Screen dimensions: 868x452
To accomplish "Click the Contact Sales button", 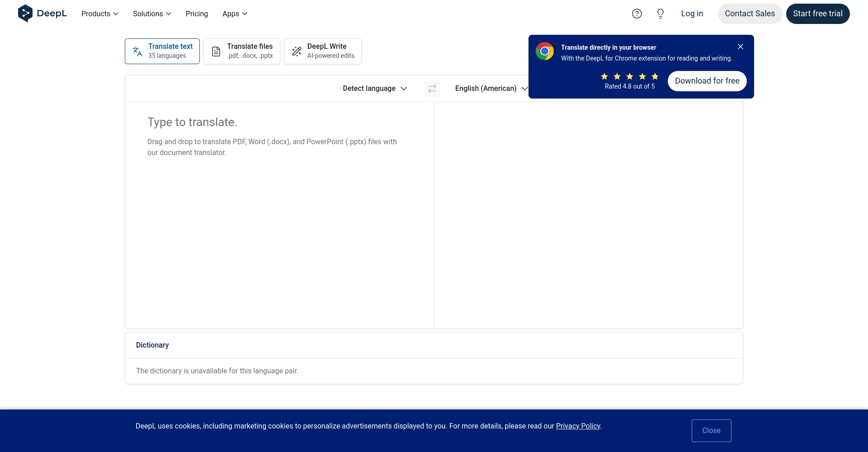I will [x=750, y=14].
